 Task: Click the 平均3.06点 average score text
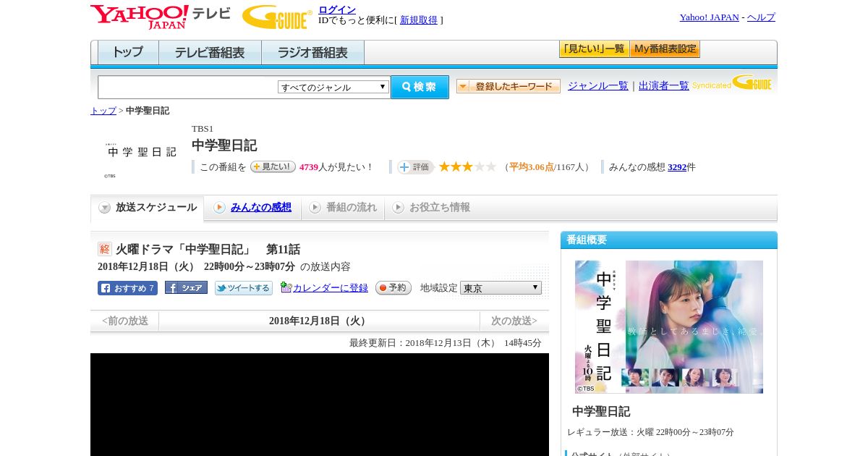pos(532,167)
